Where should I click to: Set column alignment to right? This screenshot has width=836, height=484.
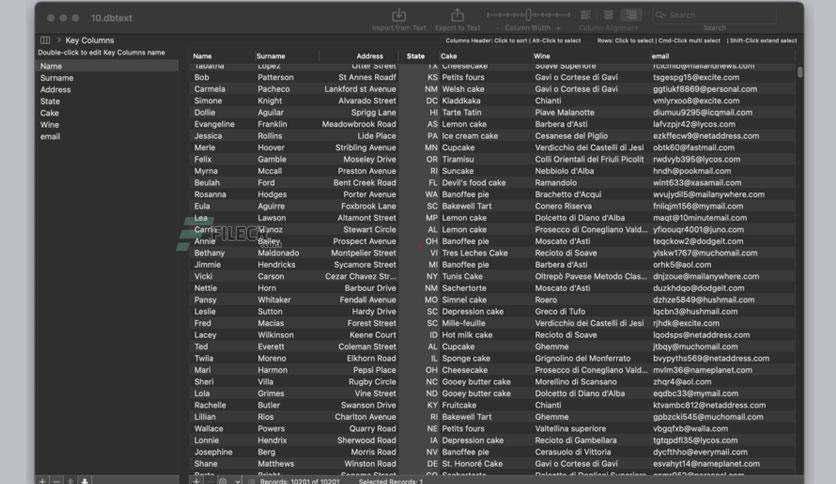[x=631, y=15]
